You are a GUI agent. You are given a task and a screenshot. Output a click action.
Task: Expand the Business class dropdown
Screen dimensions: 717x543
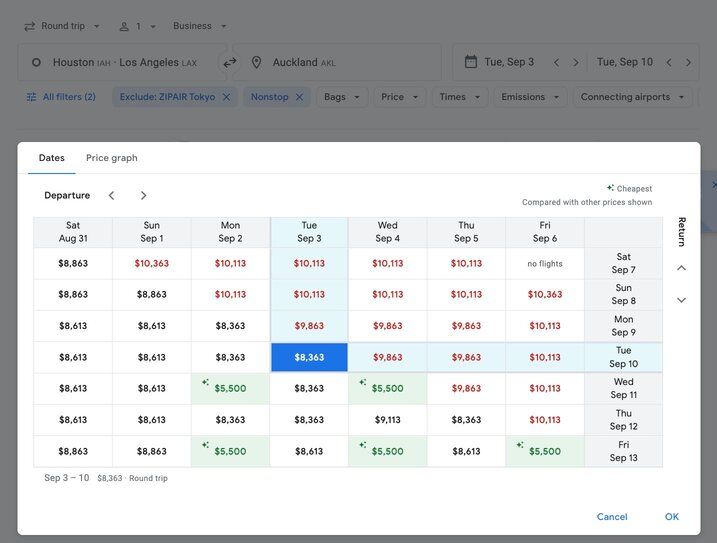(x=200, y=26)
